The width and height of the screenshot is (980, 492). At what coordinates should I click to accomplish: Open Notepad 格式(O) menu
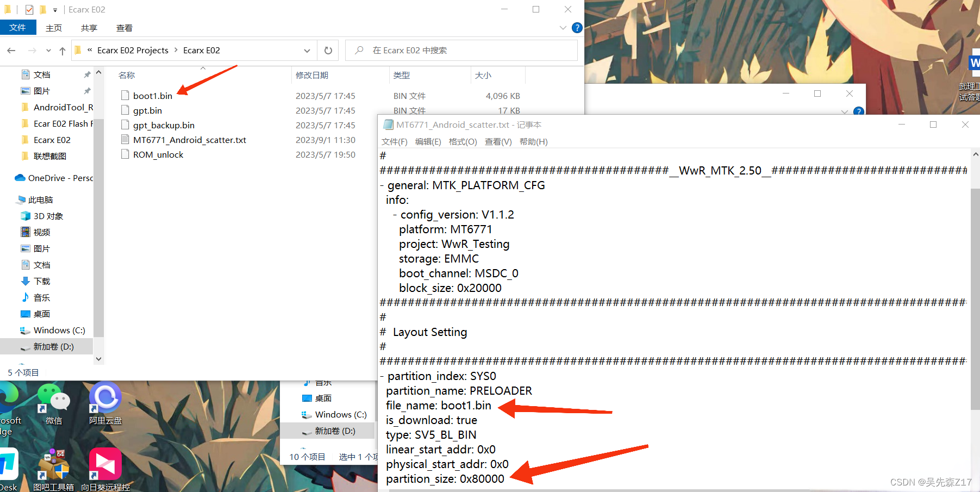(463, 142)
